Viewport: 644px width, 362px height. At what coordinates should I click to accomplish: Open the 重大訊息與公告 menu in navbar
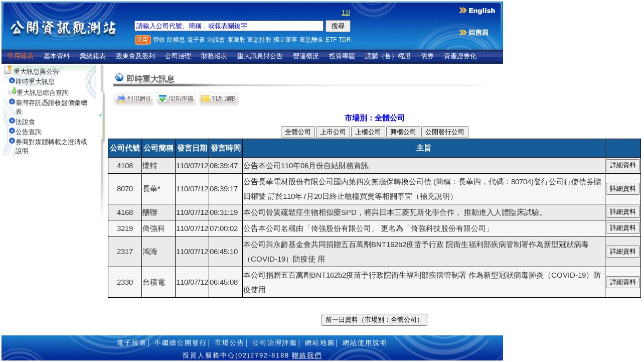click(x=260, y=56)
